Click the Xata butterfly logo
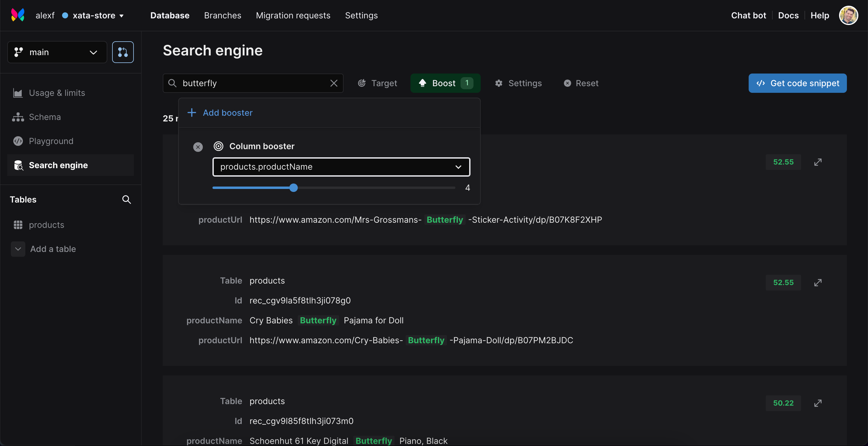868x446 pixels. tap(18, 15)
